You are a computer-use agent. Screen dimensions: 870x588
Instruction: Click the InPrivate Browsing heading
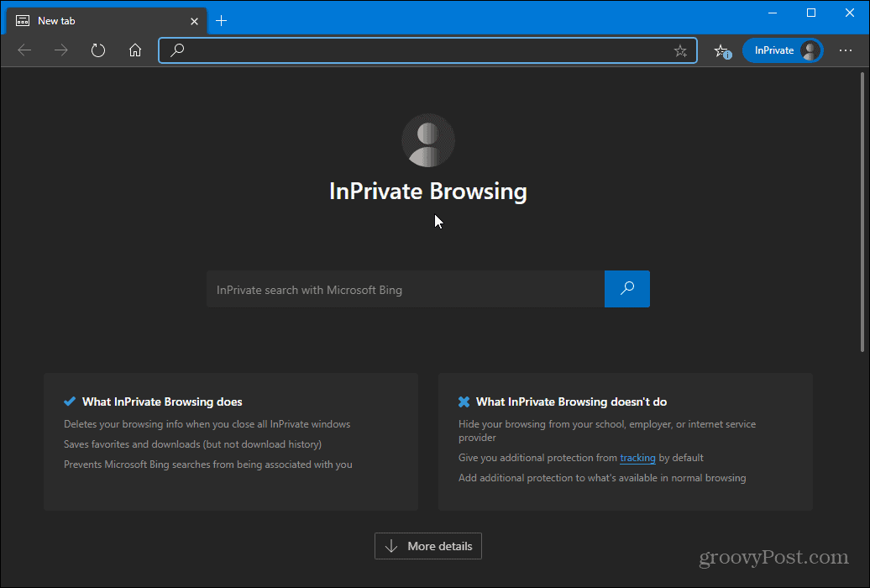tap(428, 191)
